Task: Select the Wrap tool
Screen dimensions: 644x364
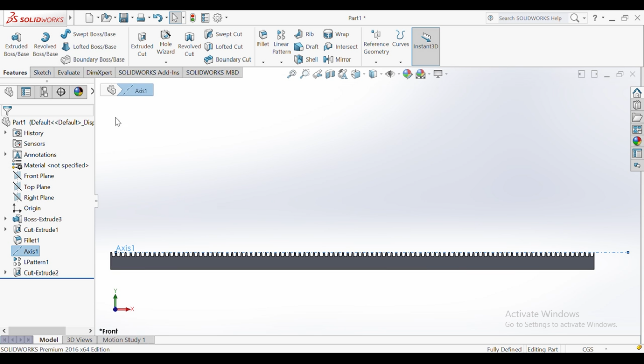Action: [x=337, y=34]
